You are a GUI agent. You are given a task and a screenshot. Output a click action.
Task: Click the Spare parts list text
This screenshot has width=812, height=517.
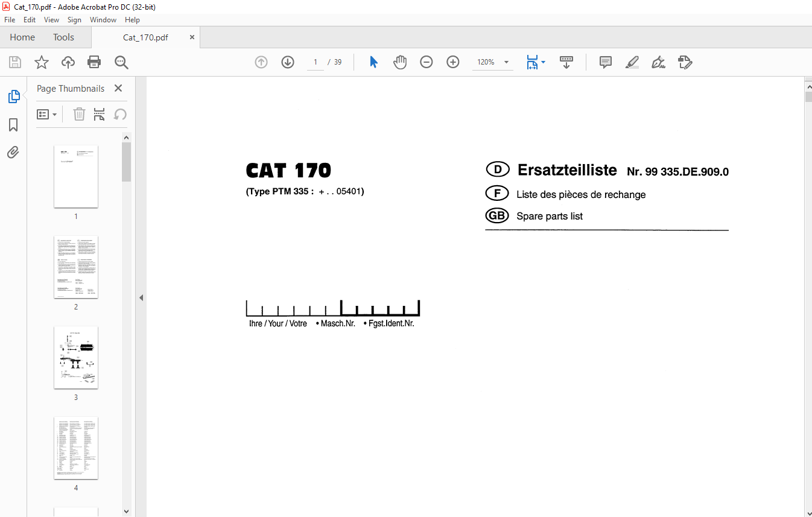[550, 216]
